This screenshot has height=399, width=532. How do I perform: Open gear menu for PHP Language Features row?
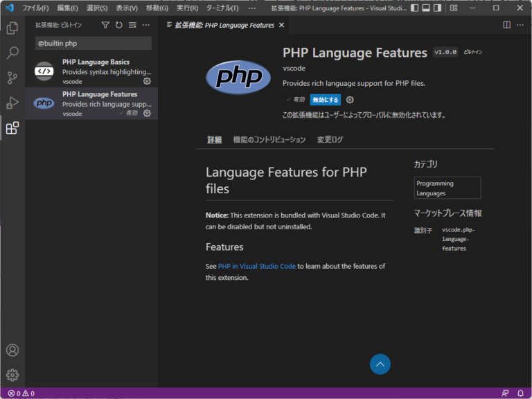click(x=147, y=114)
